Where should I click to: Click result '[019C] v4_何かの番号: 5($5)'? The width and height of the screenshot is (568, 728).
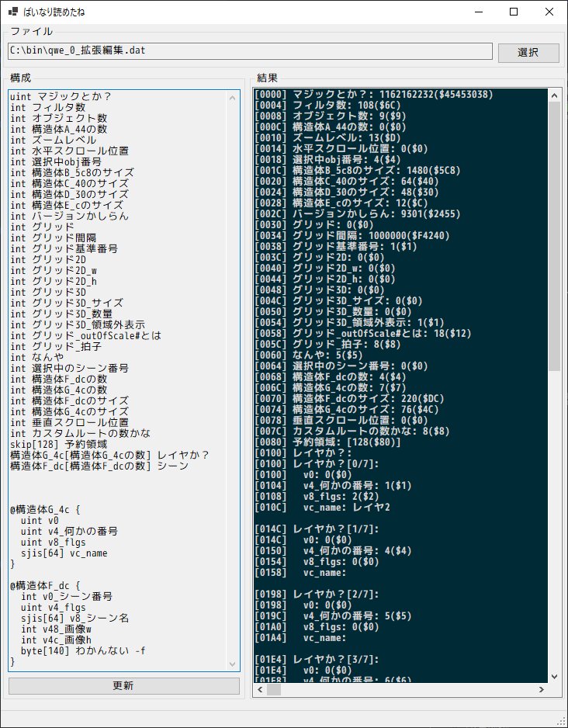pos(333,616)
